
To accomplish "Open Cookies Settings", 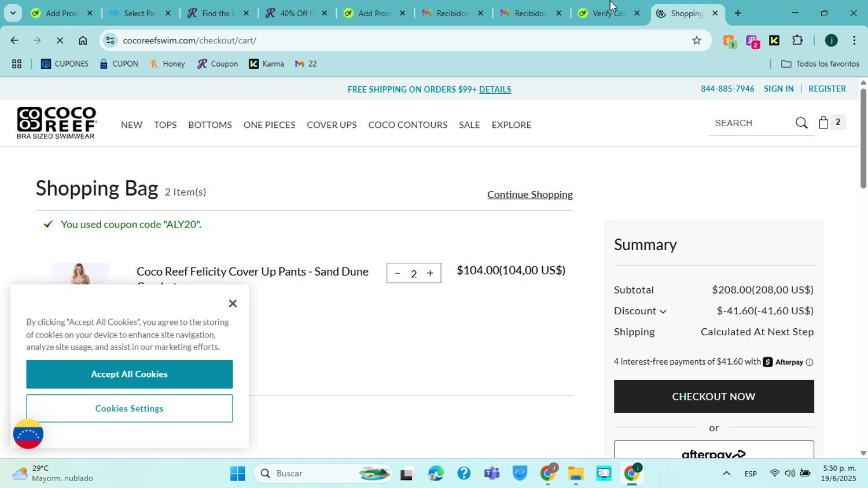I will 130,409.
